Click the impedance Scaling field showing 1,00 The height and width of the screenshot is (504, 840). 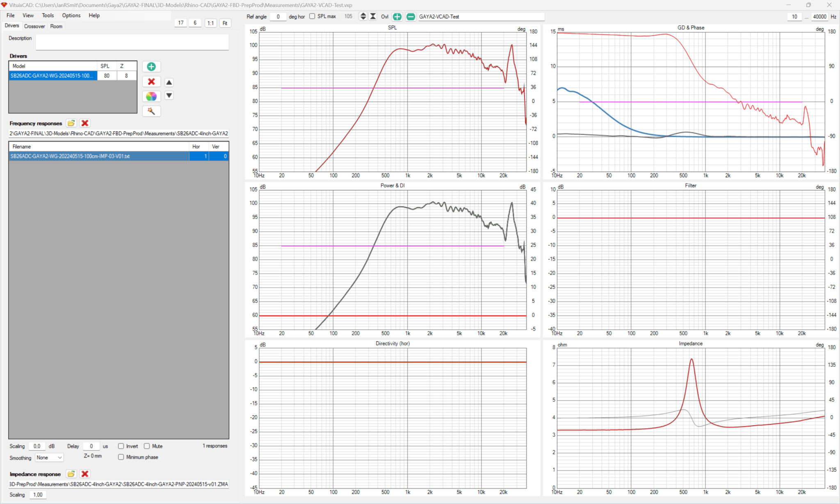point(38,495)
